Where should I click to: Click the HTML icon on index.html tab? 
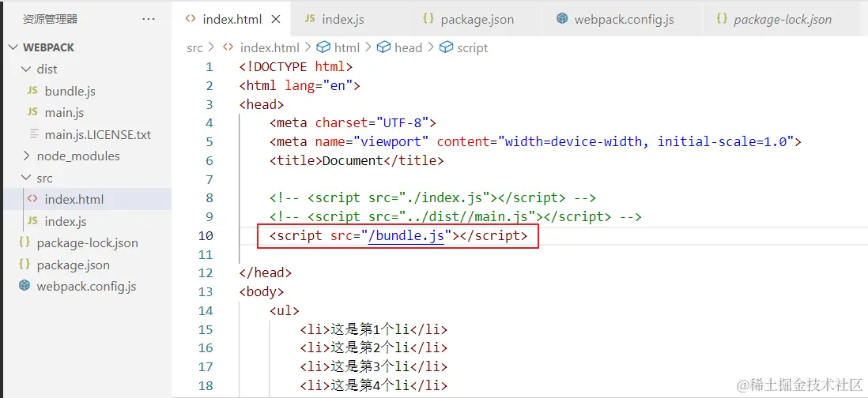(x=191, y=19)
